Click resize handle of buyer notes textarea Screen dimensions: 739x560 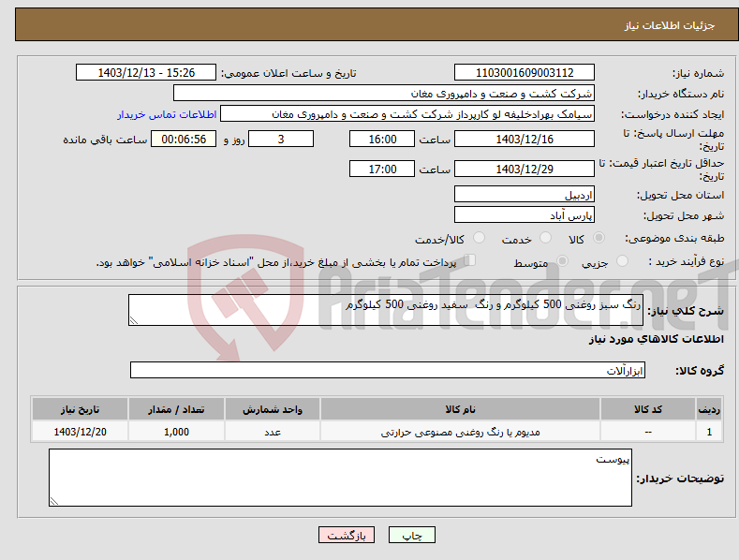tap(54, 501)
